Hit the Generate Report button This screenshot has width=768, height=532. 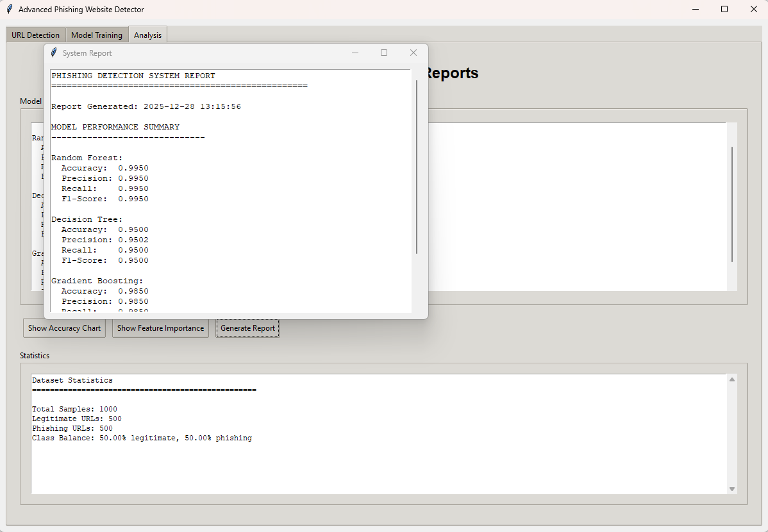coord(247,328)
